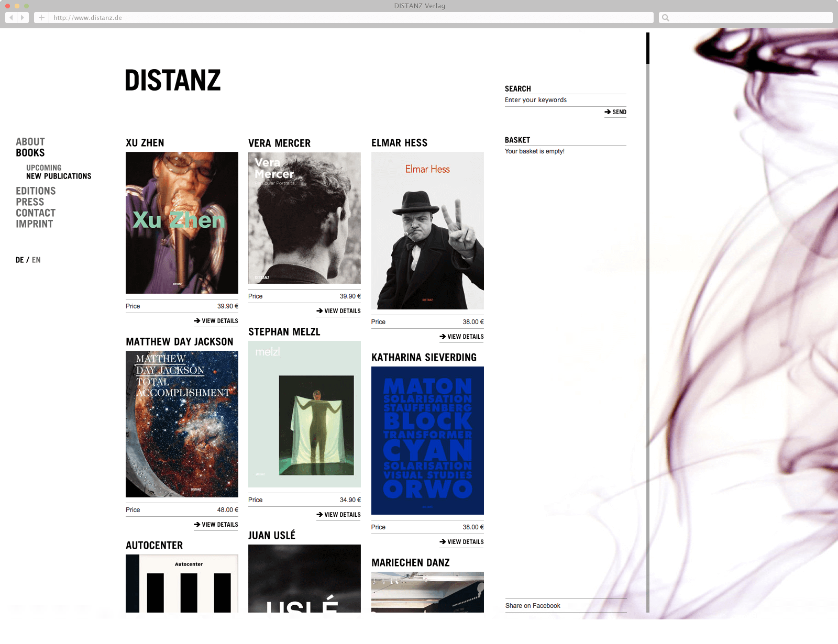Click the browser forward arrow button
Viewport: 838px width, 644px height.
pos(23,17)
